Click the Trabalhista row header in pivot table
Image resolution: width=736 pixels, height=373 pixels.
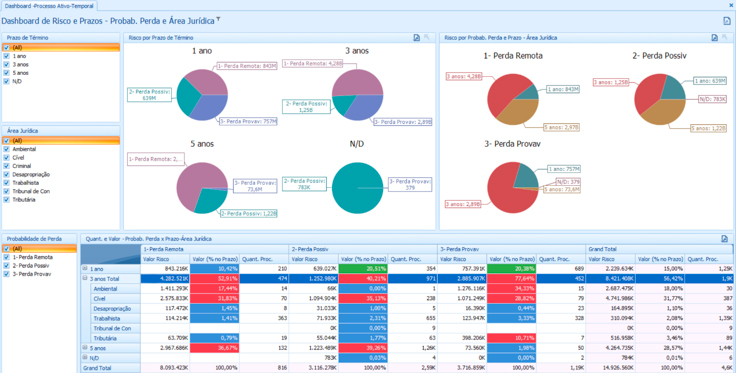(x=115, y=319)
